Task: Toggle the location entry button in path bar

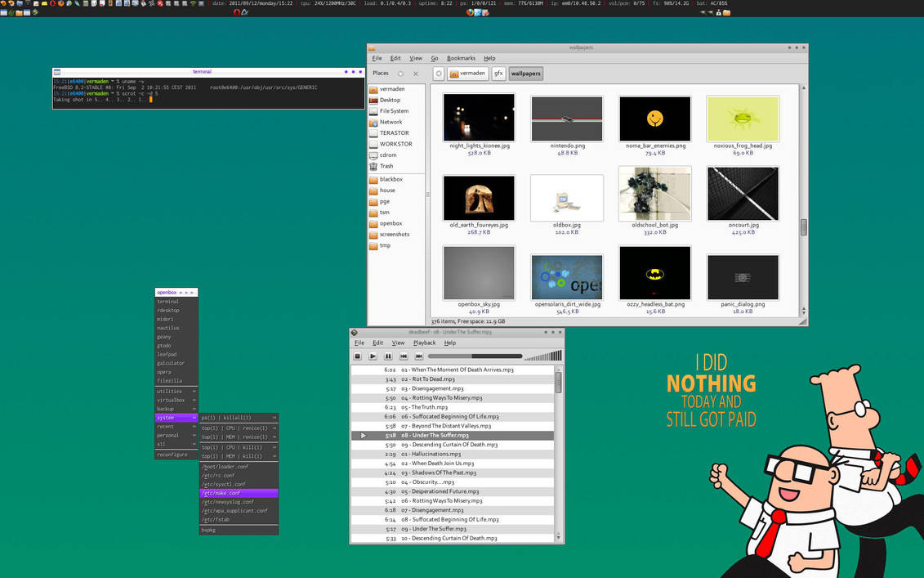Action: point(439,74)
